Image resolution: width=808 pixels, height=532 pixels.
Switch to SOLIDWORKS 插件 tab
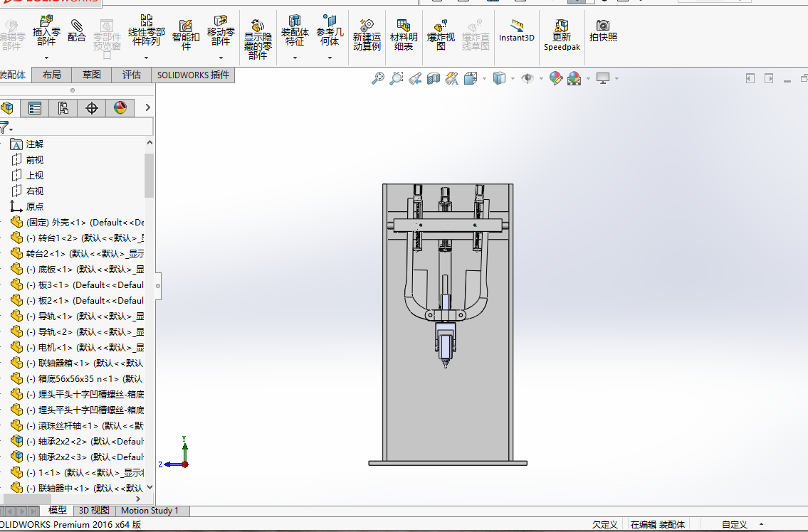tap(193, 75)
